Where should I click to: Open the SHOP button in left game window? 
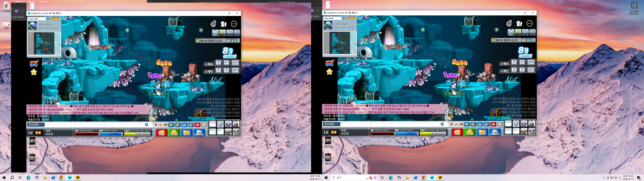pyautogui.click(x=162, y=133)
